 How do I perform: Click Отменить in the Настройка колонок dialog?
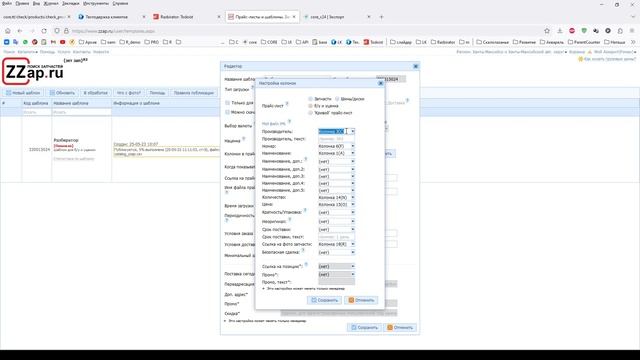coord(361,300)
